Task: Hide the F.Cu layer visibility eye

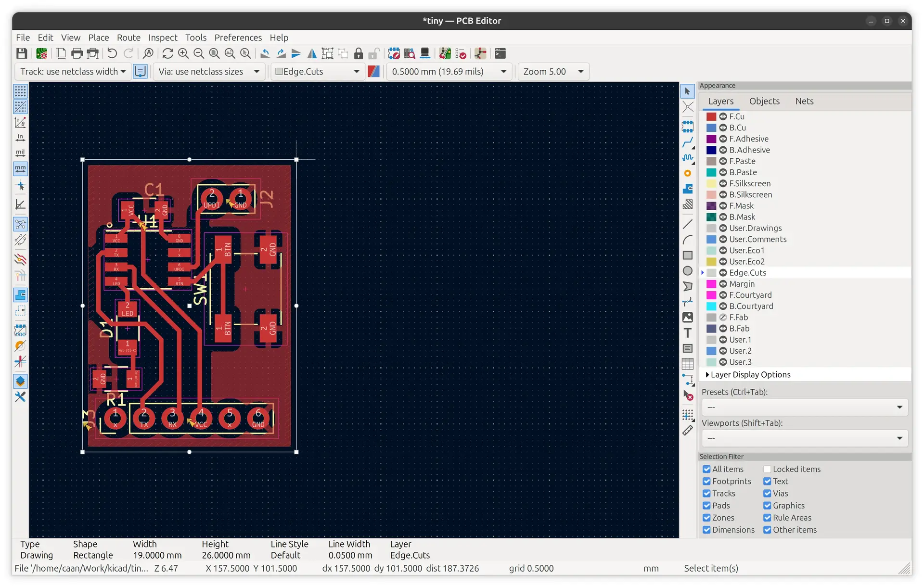Action: pos(723,116)
